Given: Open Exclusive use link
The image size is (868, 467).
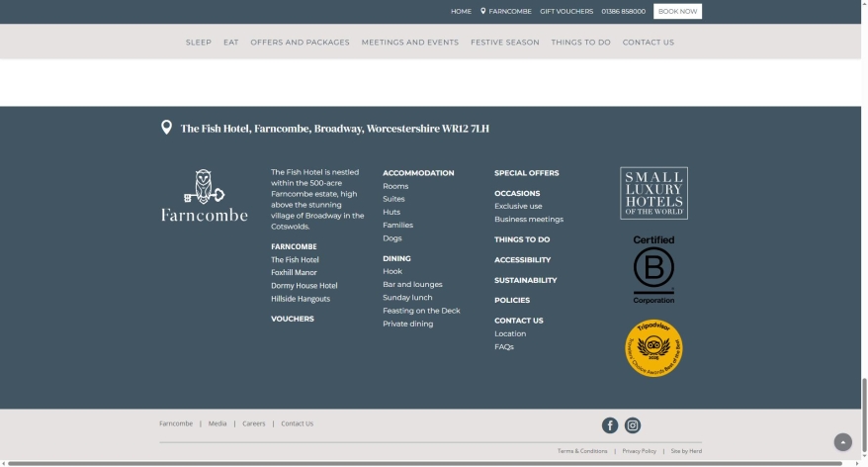Looking at the screenshot, I should 518,206.
